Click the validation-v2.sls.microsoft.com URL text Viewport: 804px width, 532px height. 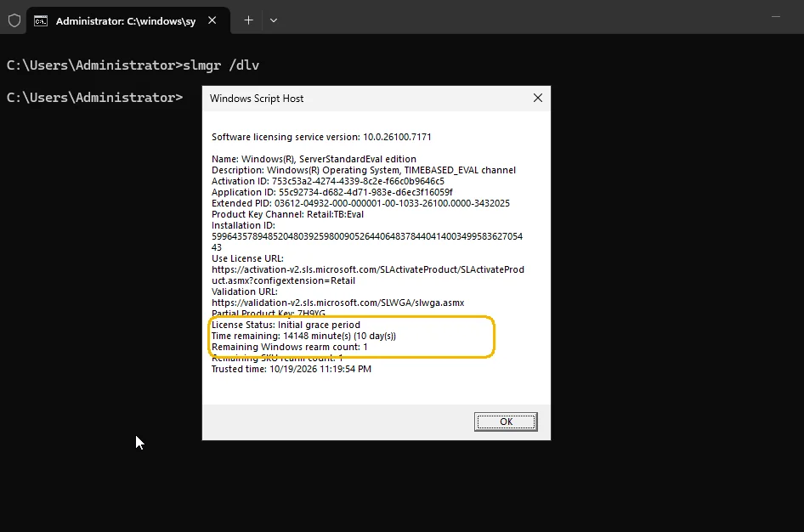pos(338,303)
